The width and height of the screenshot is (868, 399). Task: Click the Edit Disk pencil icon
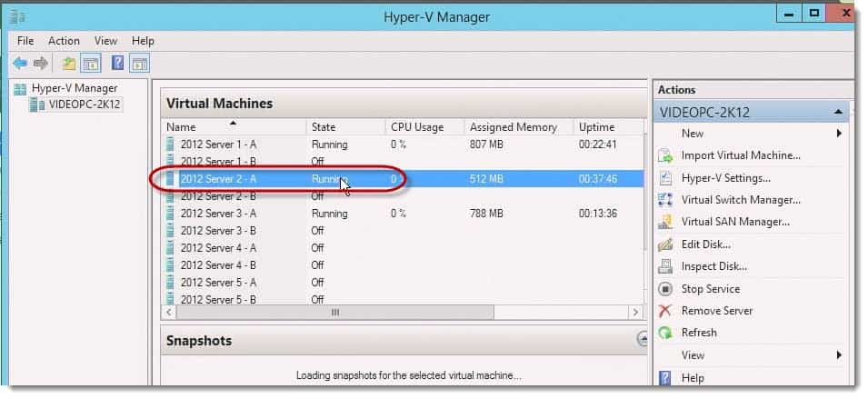click(x=665, y=244)
